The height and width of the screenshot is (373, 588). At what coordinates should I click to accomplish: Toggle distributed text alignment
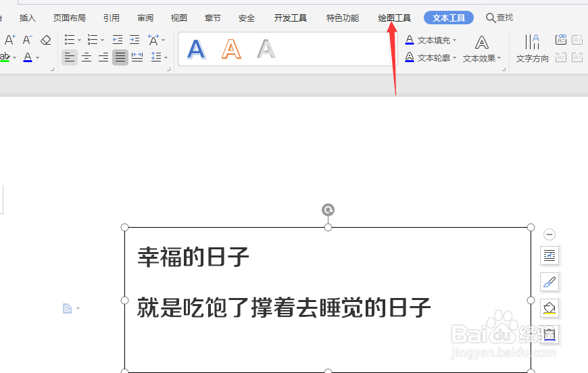click(x=137, y=57)
